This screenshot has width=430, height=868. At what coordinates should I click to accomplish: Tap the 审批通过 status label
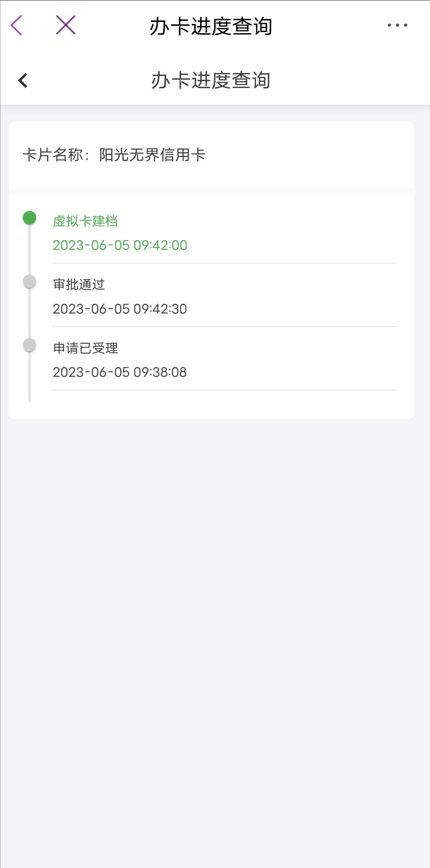pos(79,284)
